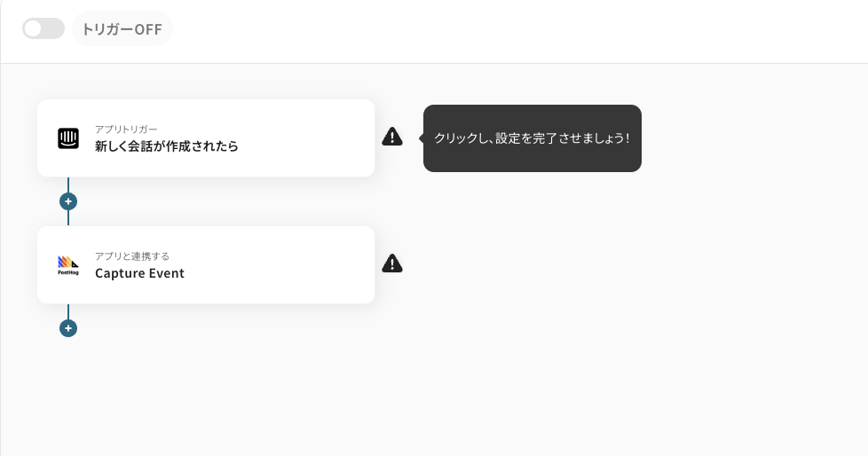This screenshot has width=868, height=456.
Task: Click the トリガーOFF status label
Action: 122,29
